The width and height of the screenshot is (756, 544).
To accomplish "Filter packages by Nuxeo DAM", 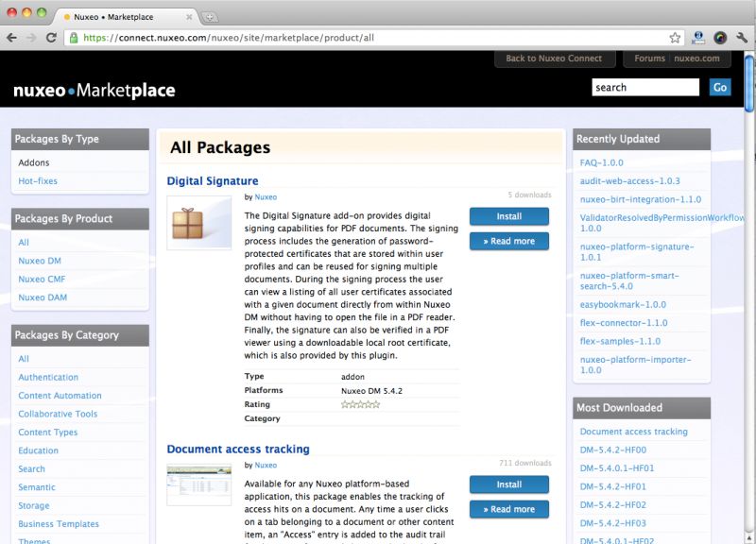I will point(43,297).
